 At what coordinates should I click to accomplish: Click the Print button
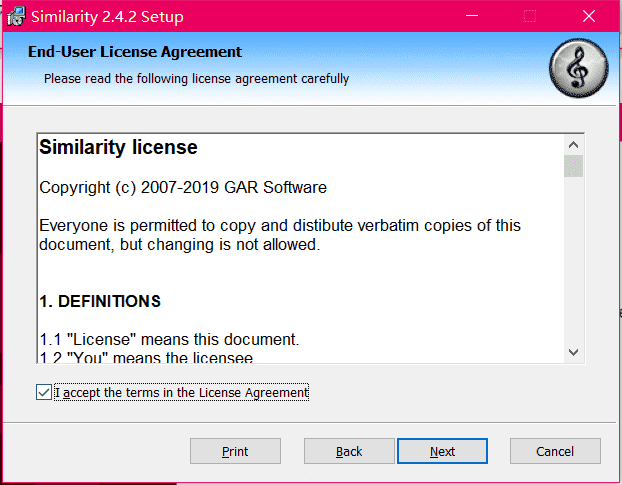[x=235, y=451]
